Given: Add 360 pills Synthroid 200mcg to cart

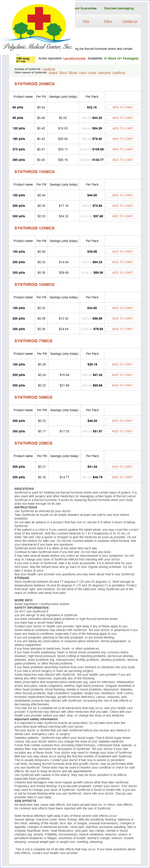Looking at the screenshot, I should 123,160.
